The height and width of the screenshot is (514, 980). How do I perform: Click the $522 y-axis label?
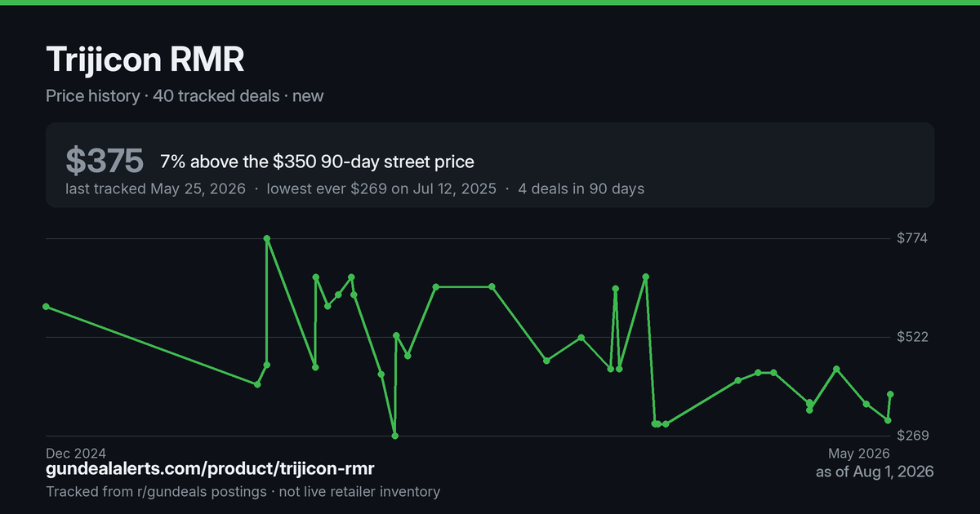click(913, 337)
